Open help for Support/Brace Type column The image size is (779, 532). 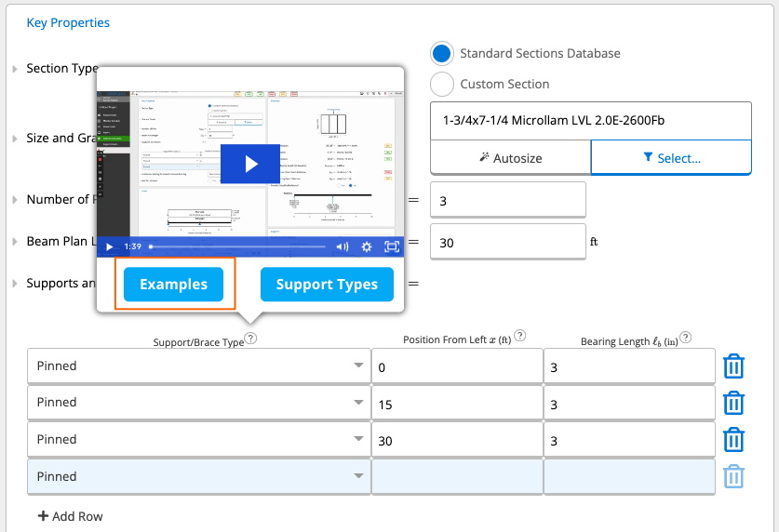click(251, 339)
